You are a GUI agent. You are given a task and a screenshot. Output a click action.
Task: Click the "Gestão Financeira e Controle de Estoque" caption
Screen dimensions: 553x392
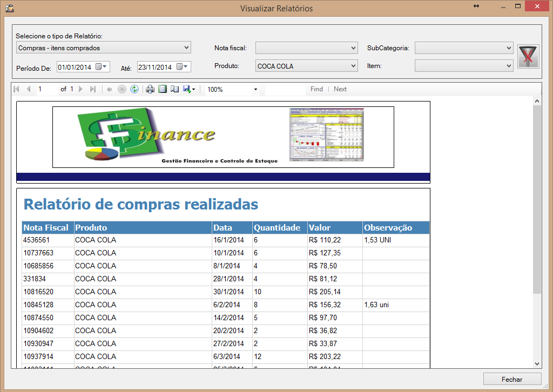[x=220, y=161]
